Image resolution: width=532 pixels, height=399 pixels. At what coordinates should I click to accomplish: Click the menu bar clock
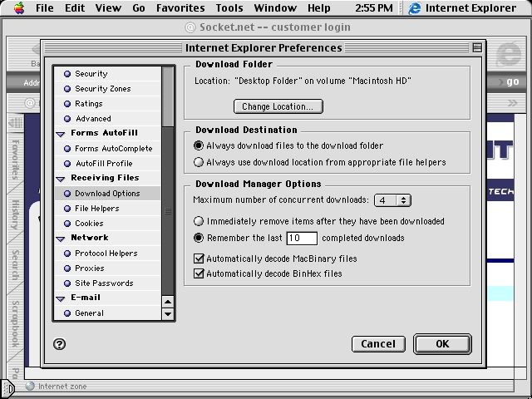point(374,7)
